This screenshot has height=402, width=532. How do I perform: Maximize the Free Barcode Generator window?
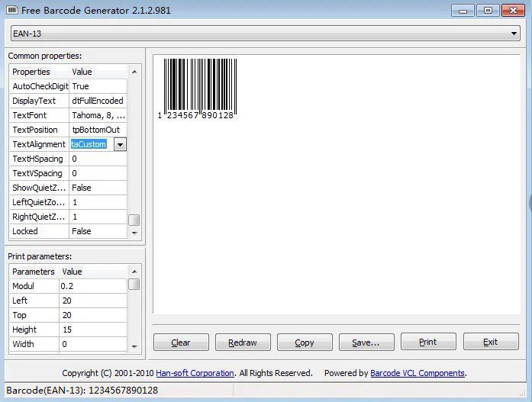coord(488,11)
